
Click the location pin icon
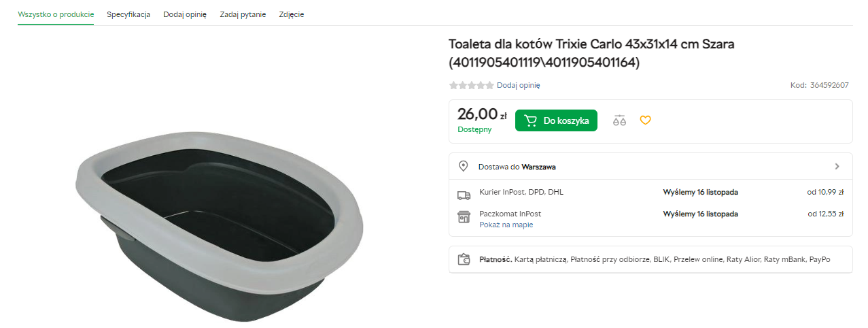[x=464, y=166]
